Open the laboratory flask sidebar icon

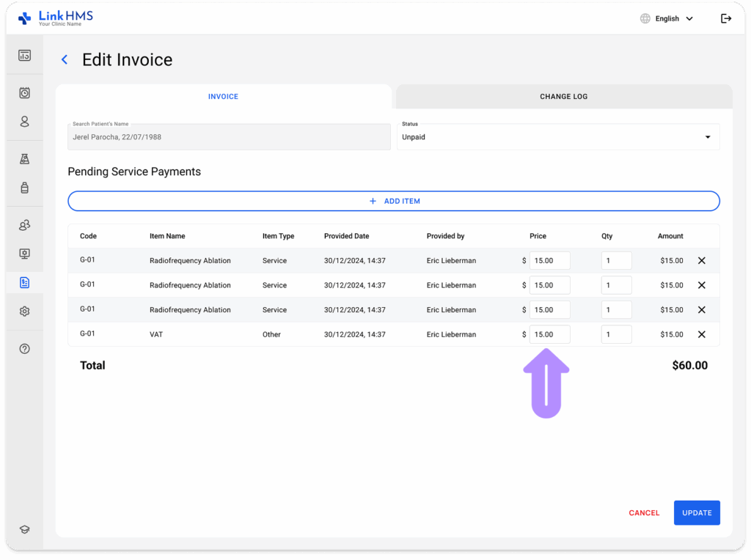(24, 159)
